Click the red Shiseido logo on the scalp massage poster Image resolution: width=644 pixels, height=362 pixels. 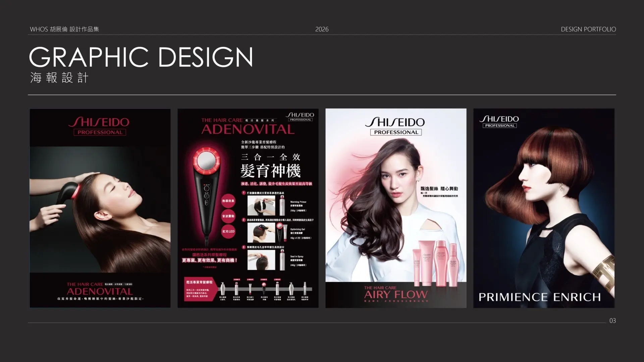(100, 126)
